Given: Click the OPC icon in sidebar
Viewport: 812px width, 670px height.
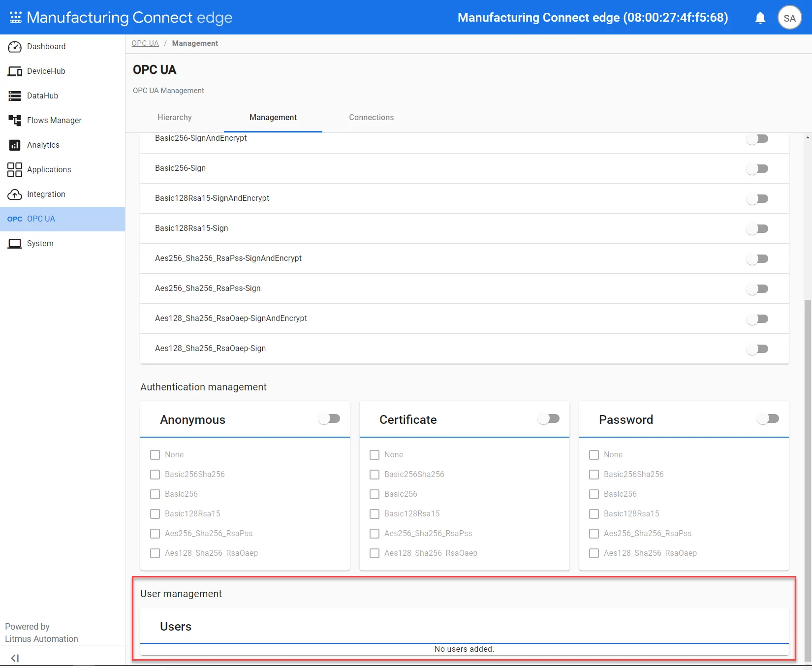Looking at the screenshot, I should click(x=15, y=219).
